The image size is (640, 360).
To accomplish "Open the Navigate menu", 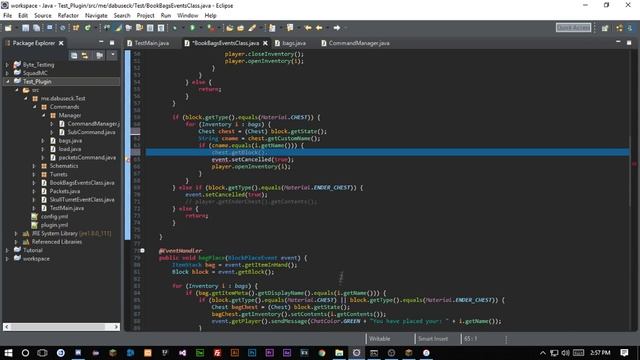I will click(x=96, y=16).
